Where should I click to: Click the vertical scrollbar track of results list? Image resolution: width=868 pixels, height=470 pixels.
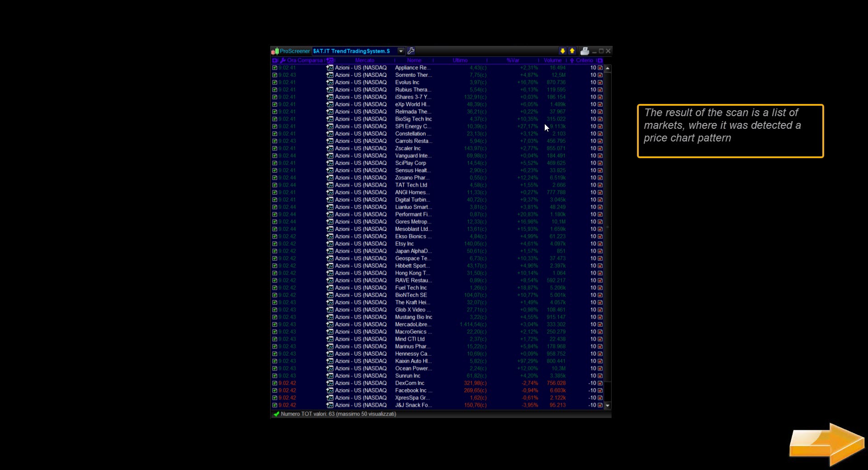(608, 236)
